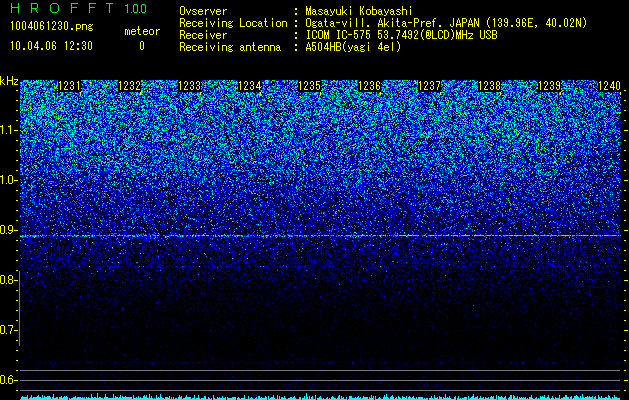Click the antenna value A504HB(yagi 4el)

(353, 47)
